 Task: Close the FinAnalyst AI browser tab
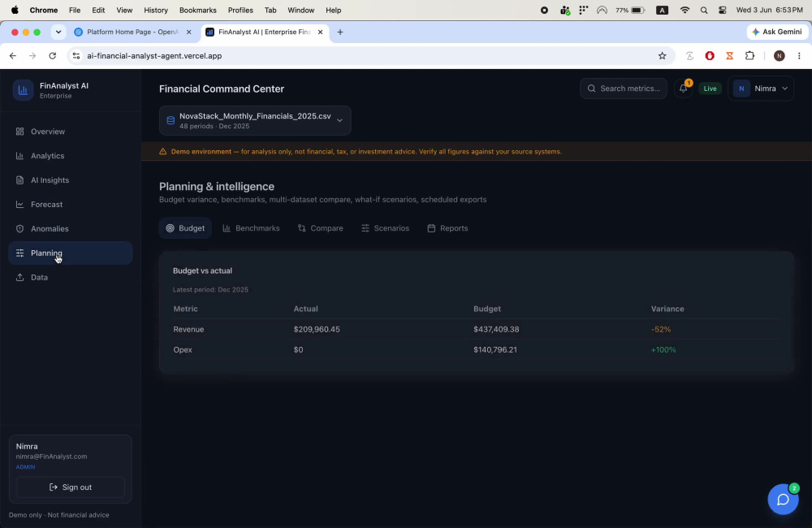pyautogui.click(x=320, y=32)
